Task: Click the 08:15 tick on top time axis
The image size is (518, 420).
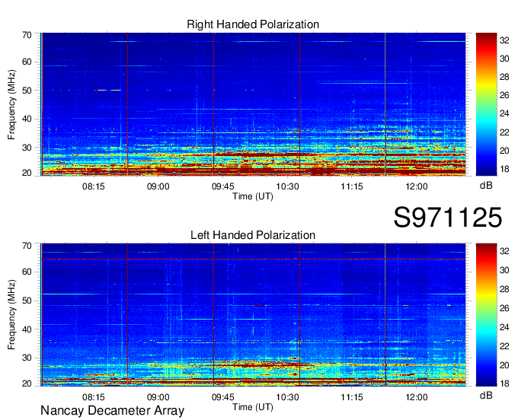Action: click(x=94, y=186)
